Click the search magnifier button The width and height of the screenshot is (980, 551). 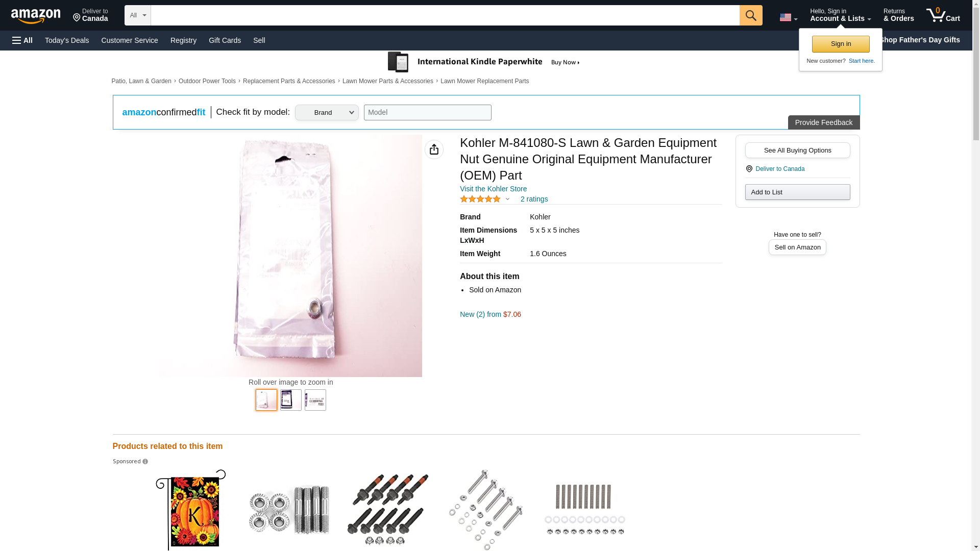pos(750,15)
